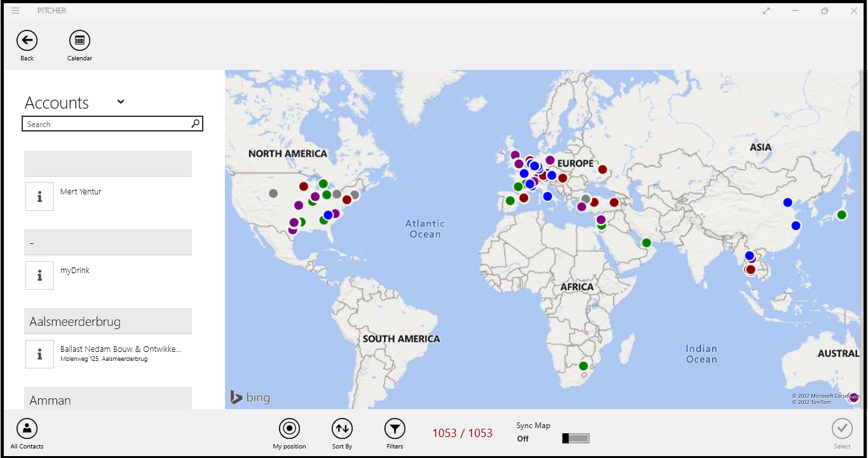Switch to All Contacts
868x458 pixels.
tap(27, 429)
